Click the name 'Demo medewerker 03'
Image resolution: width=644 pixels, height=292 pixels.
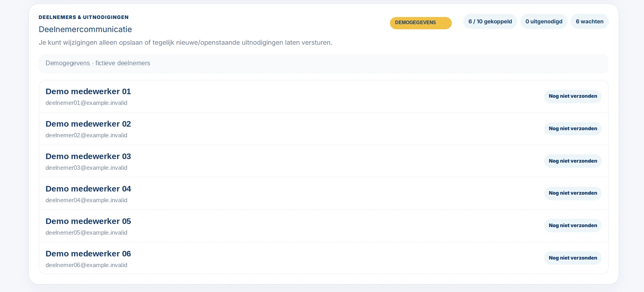click(x=88, y=156)
